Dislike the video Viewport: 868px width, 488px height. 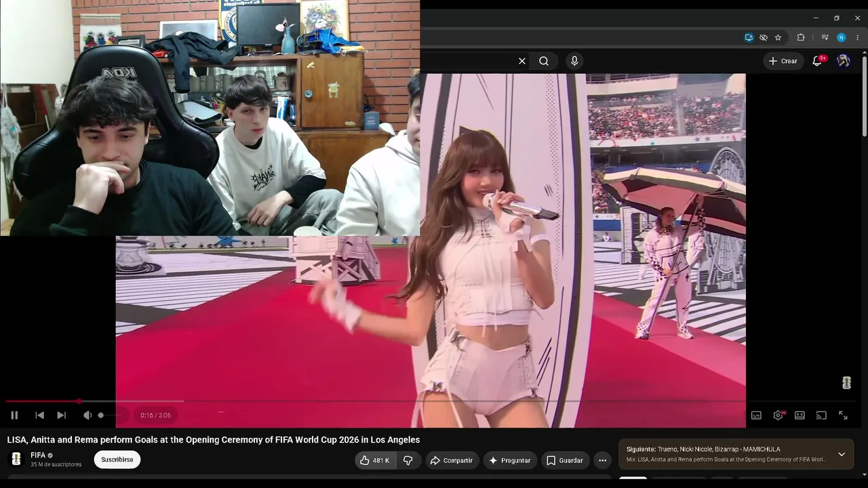pos(408,460)
